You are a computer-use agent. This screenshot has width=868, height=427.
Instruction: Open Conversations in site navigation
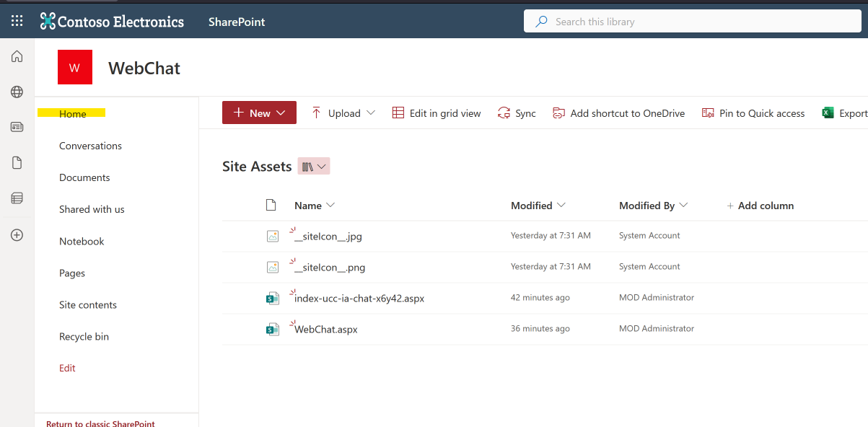(x=90, y=146)
